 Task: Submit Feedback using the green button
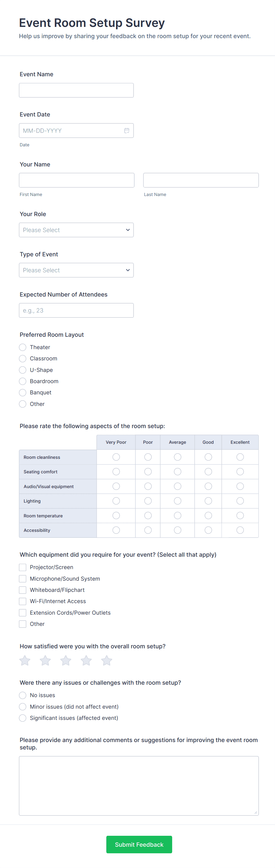(x=139, y=844)
